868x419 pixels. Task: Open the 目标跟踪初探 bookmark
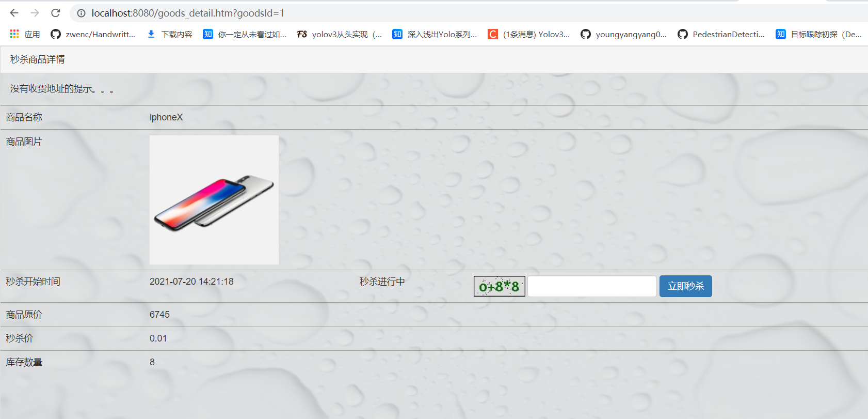tap(819, 34)
